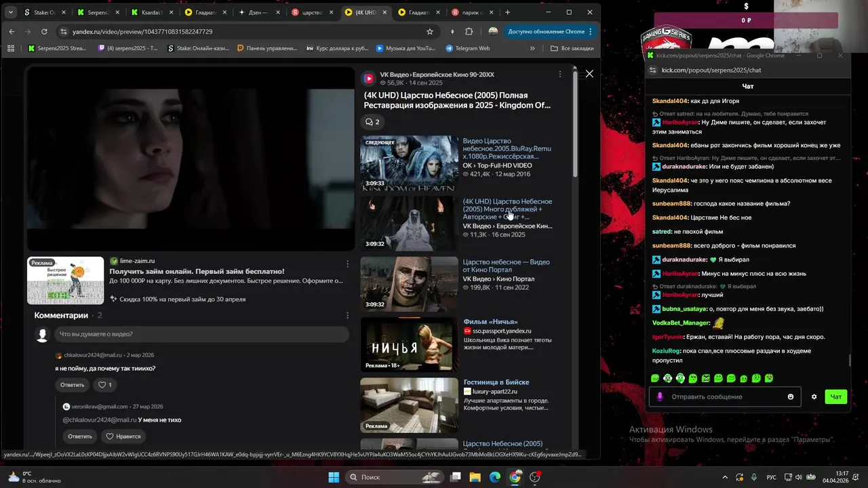The height and width of the screenshot is (488, 868).
Task: Open the Фильм «Ничья» ad title
Action: coord(490,322)
